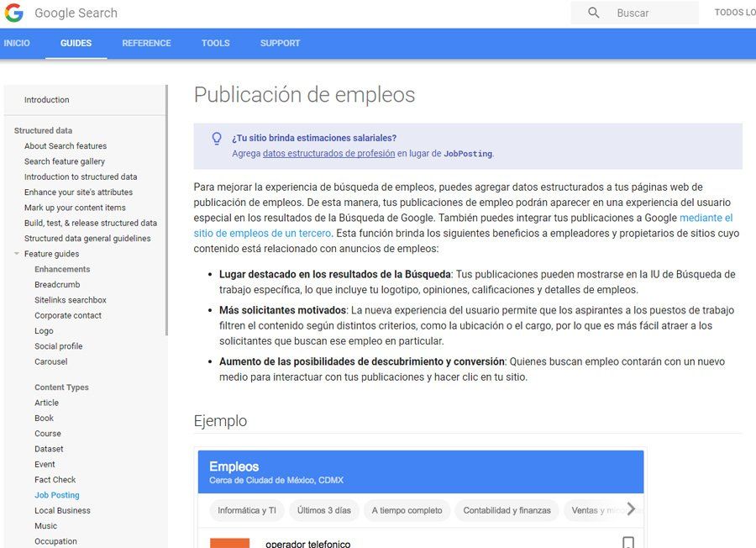Open the GUIDES tab

(x=76, y=43)
